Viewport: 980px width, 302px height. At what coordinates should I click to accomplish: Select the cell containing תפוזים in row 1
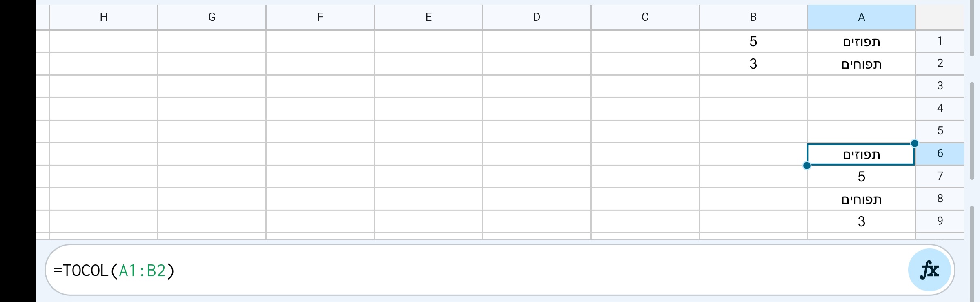click(x=861, y=41)
